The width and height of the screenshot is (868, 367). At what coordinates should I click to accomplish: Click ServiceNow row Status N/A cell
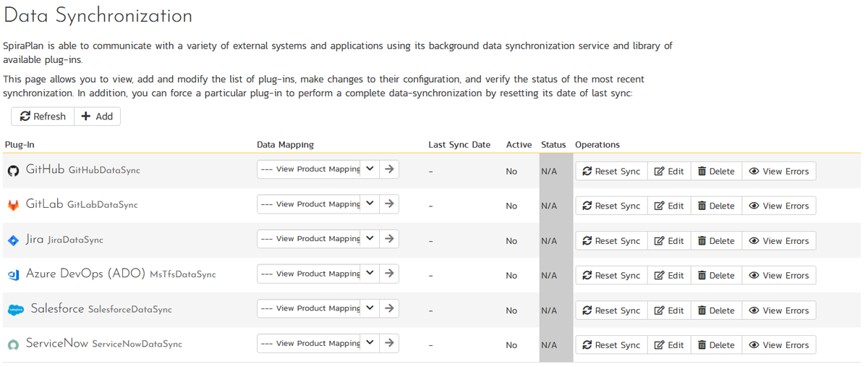[556, 345]
